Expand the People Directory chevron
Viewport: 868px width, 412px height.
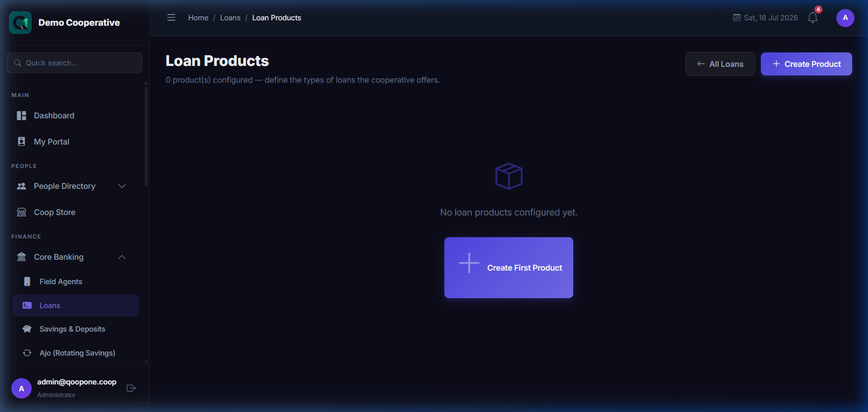[122, 186]
